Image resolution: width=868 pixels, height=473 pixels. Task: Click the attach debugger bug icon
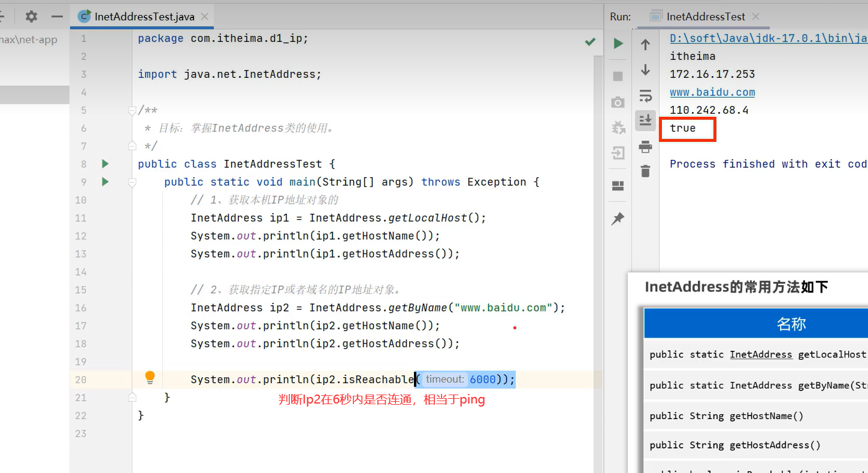(x=618, y=127)
